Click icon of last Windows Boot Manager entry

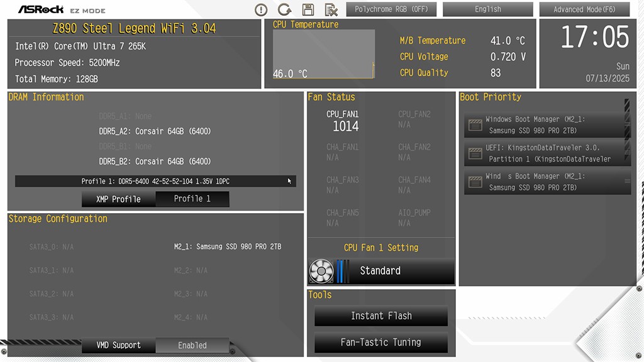(x=475, y=182)
